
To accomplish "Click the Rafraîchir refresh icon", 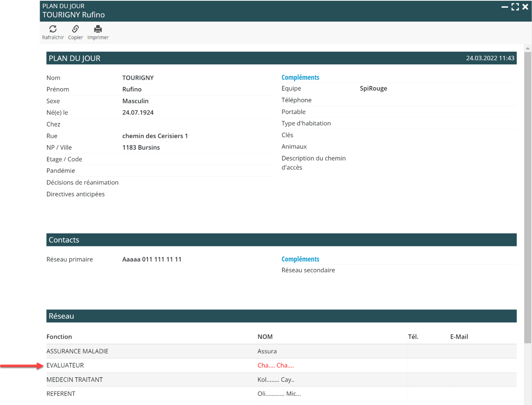I will coord(53,29).
